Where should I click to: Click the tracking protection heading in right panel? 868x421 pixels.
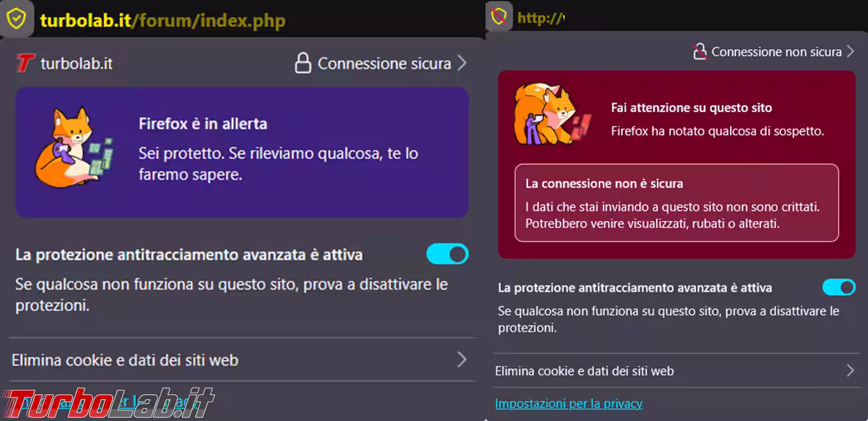point(635,288)
